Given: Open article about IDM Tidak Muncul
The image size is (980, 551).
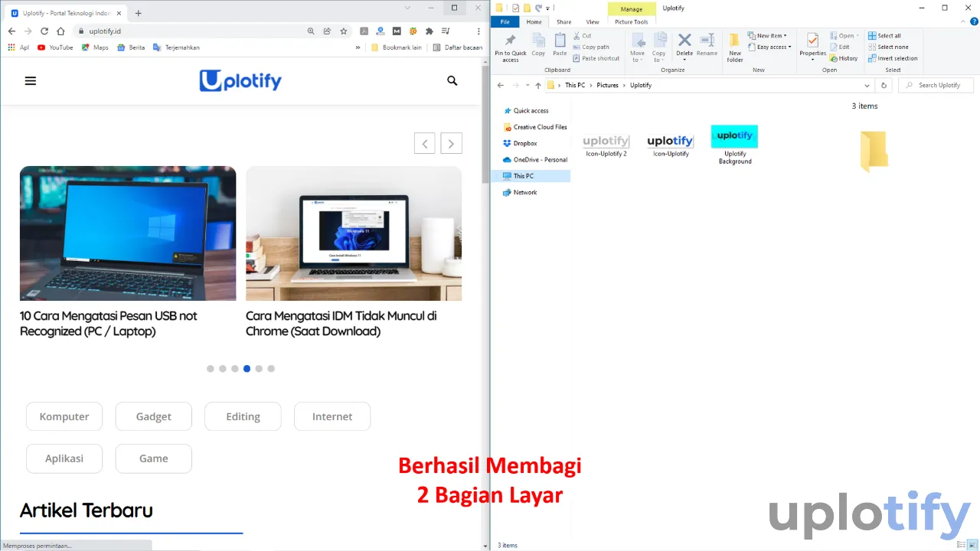Looking at the screenshot, I should pyautogui.click(x=341, y=324).
